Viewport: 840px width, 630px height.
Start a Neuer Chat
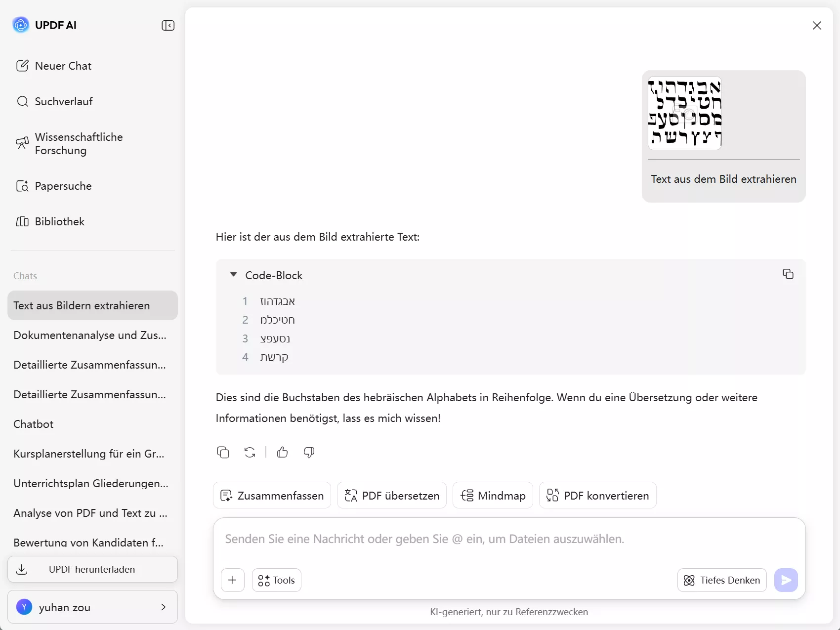pyautogui.click(x=63, y=65)
